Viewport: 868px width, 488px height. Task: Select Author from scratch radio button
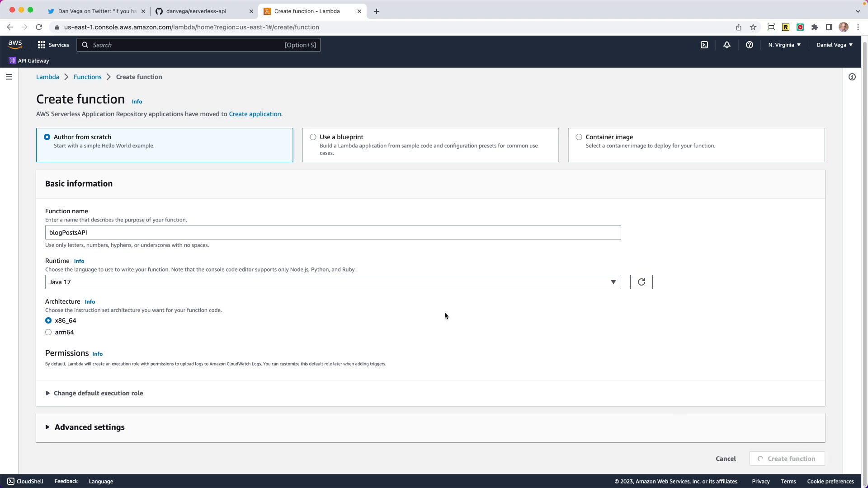pyautogui.click(x=47, y=136)
